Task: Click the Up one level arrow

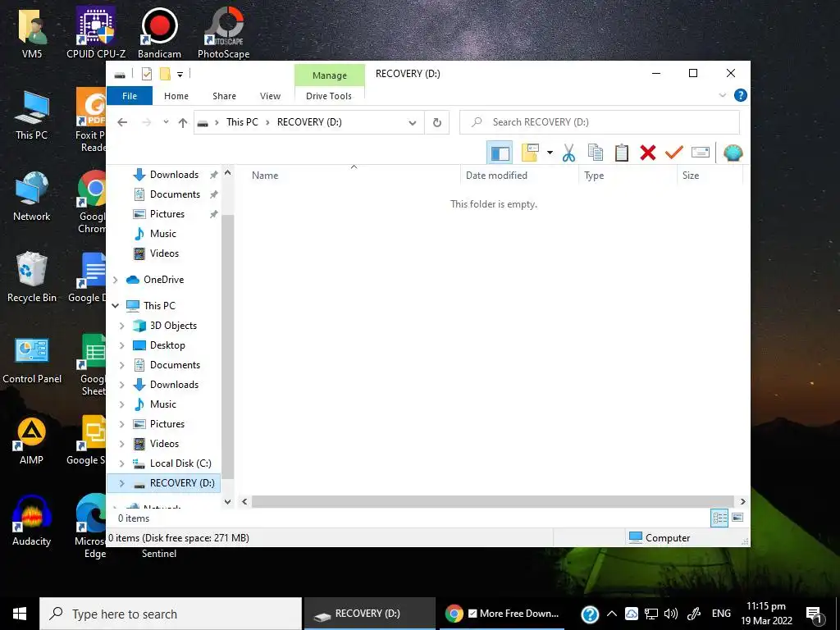Action: [x=183, y=123]
